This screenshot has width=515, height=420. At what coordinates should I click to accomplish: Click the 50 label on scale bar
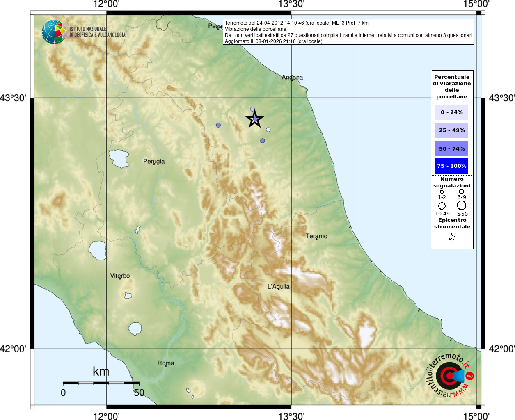point(139,393)
